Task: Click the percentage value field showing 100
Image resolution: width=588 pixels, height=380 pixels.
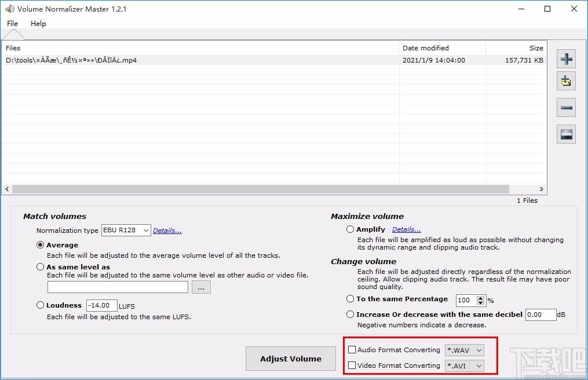Action: pyautogui.click(x=466, y=300)
